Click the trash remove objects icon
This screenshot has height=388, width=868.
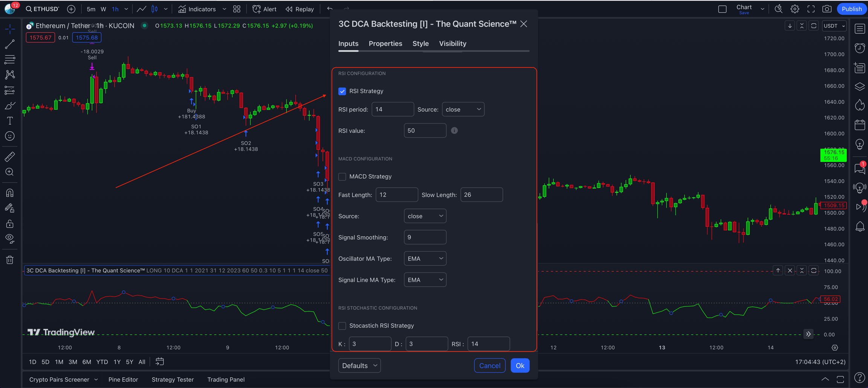[10, 260]
